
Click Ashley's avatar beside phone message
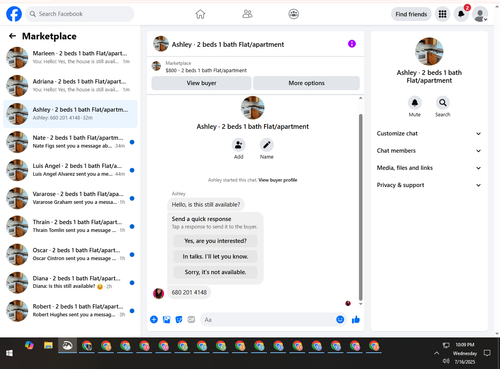(158, 293)
